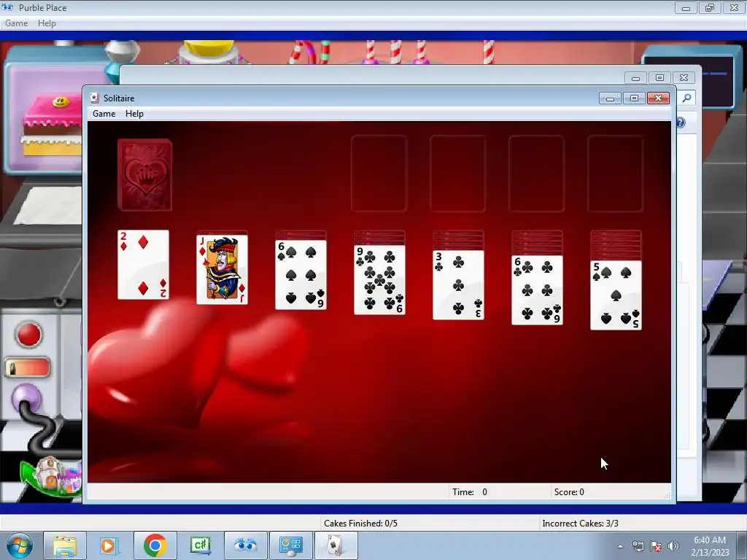Click the fourth empty foundation slot
Screen dimensions: 747x560
point(615,174)
